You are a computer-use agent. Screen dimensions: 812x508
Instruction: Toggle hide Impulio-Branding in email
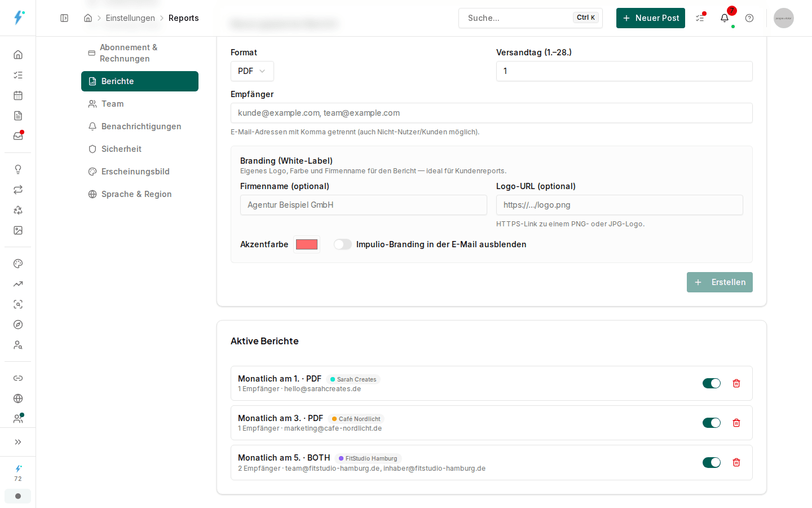pos(343,244)
